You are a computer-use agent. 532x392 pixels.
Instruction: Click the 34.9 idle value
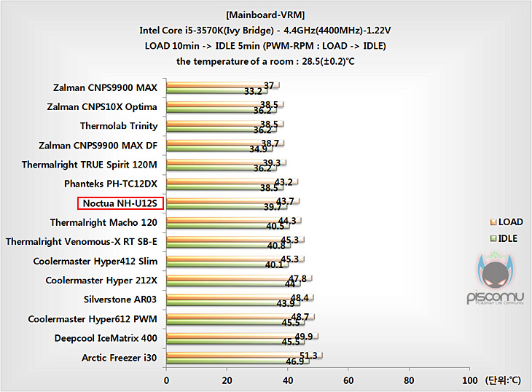tap(258, 149)
